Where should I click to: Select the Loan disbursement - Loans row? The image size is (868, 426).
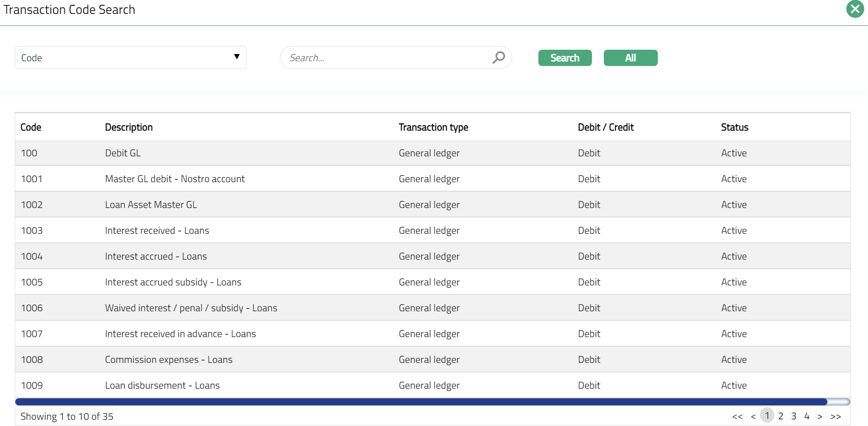162,385
